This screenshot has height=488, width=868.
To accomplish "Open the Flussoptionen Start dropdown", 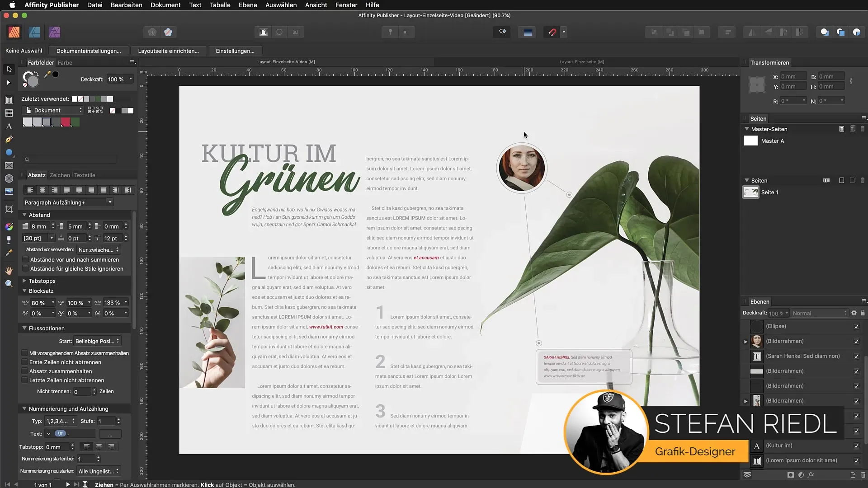I will click(97, 341).
